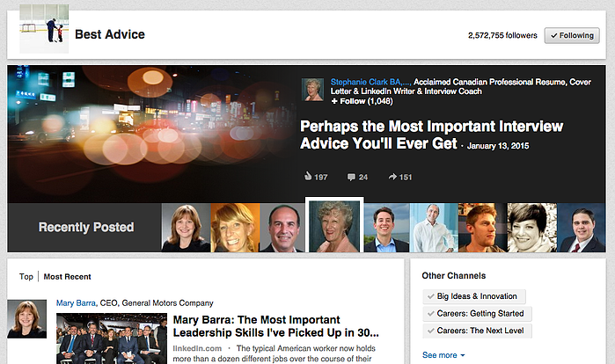
Task: Open comments via speech bubble icon showing 24
Action: point(351,177)
